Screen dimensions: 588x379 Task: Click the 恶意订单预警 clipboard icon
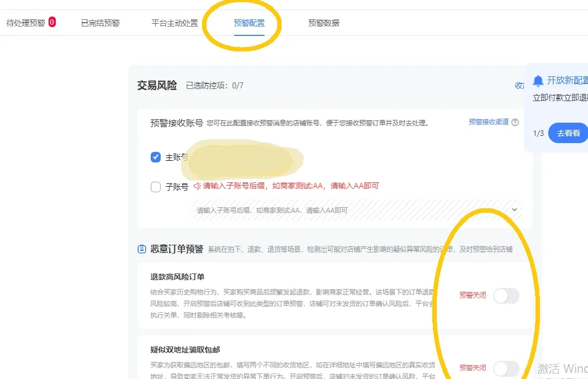click(142, 249)
